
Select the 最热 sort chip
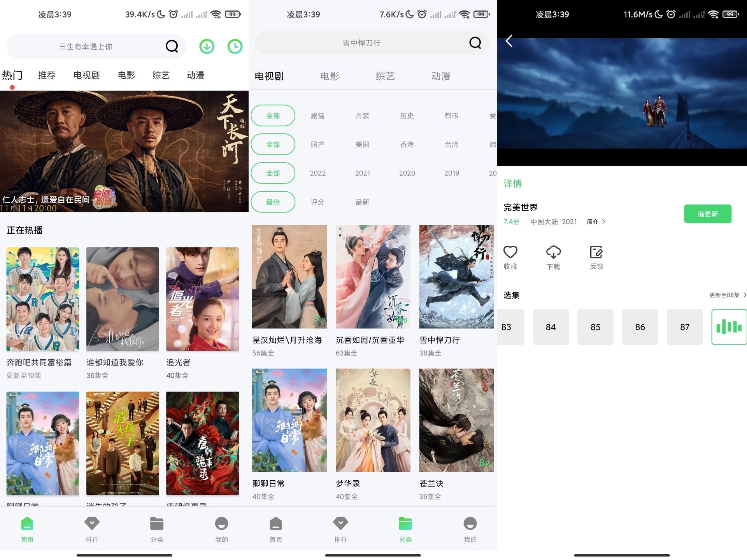coord(273,202)
